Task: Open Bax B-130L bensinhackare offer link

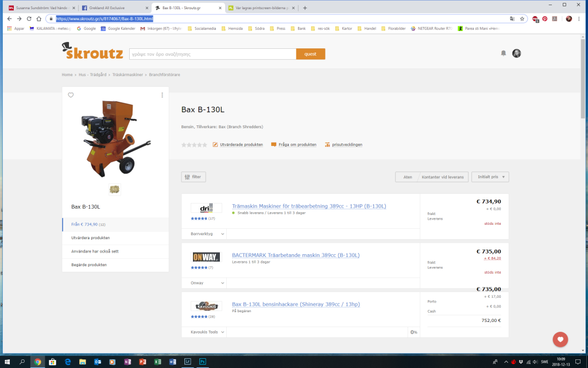Action: [x=296, y=305]
